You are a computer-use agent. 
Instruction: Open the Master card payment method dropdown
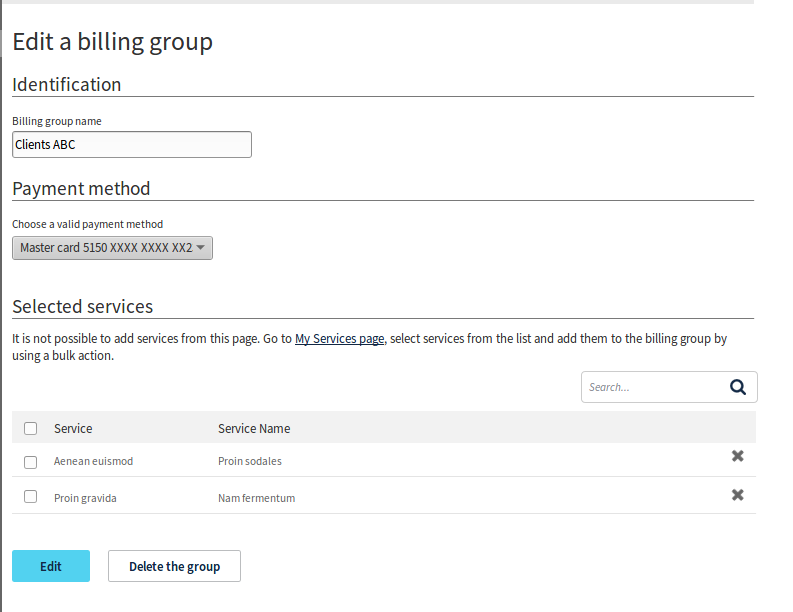(112, 248)
